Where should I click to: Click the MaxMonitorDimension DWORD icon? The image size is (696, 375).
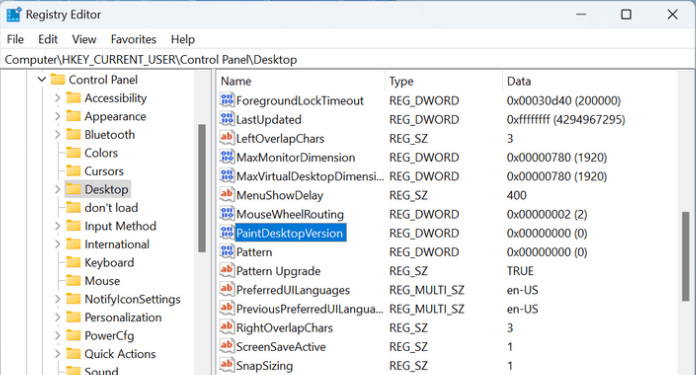pos(227,157)
